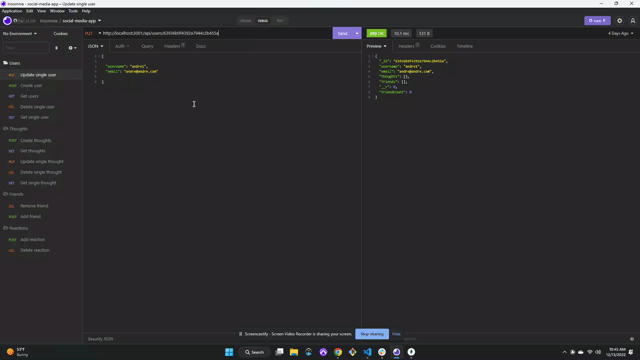Open Google Chrome from taskbar
Viewport: 640px width, 360px height.
point(338,352)
